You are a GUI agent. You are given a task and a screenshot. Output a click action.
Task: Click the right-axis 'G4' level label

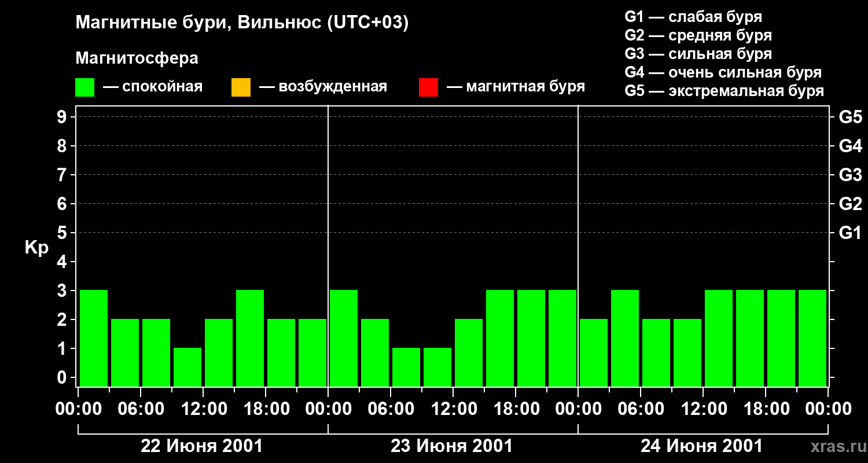pyautogui.click(x=850, y=146)
